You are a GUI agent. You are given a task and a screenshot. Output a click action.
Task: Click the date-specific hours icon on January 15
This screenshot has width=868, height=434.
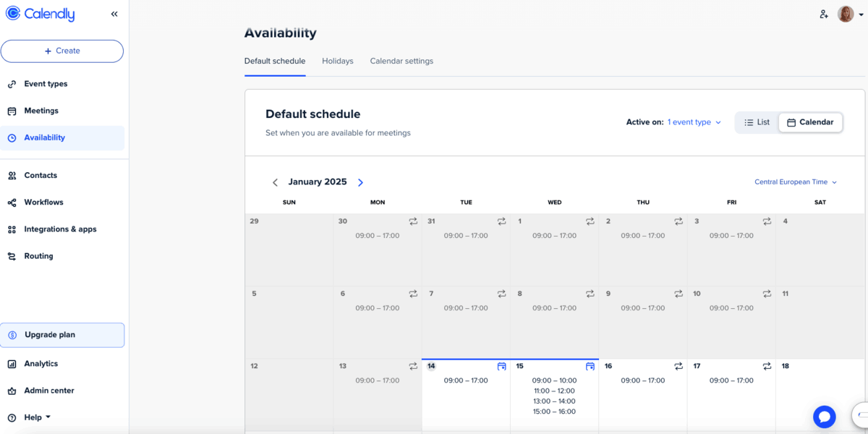pyautogui.click(x=590, y=366)
